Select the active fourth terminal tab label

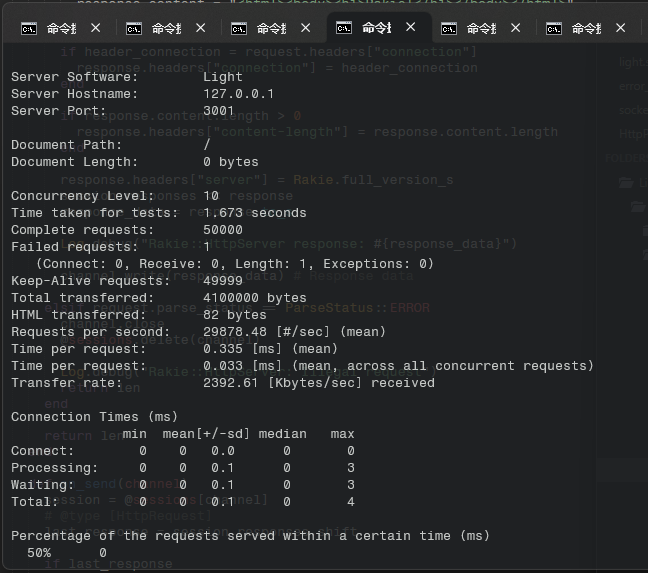click(376, 28)
